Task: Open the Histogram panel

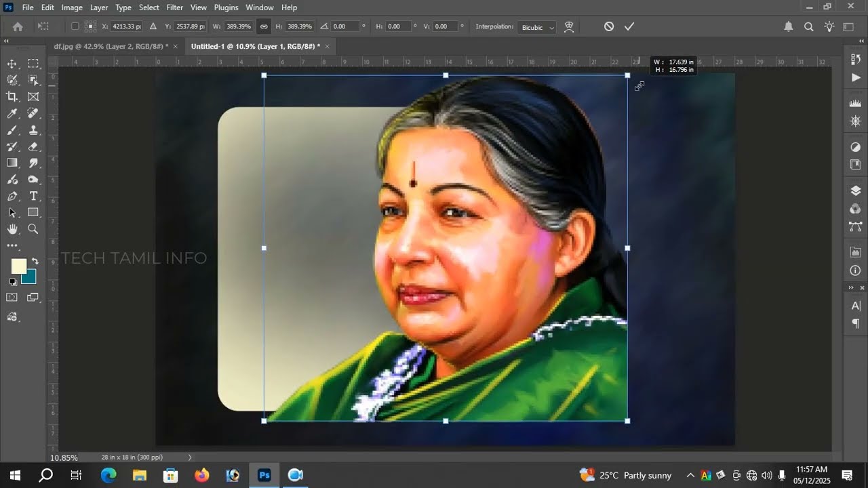Action: [x=855, y=103]
